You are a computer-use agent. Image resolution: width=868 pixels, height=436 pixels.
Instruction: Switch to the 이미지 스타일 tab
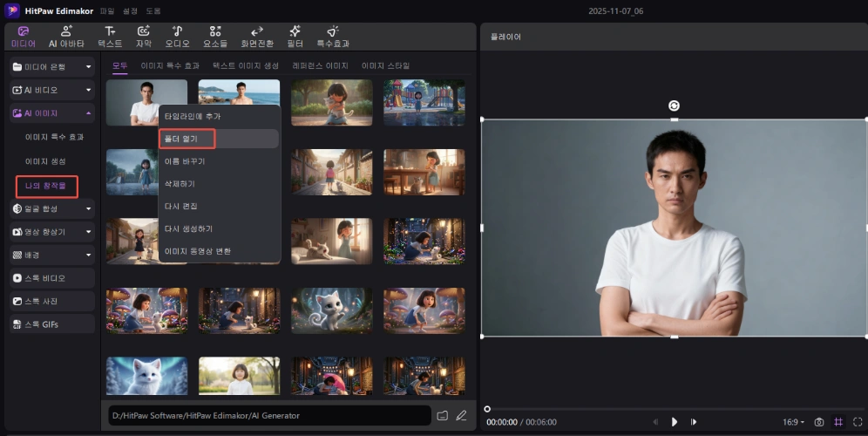[x=385, y=65]
